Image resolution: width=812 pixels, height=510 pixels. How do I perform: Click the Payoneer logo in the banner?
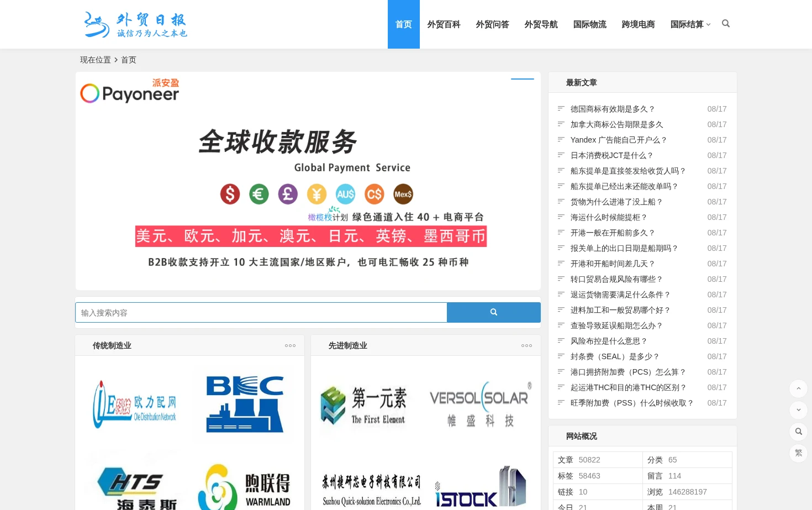tap(130, 91)
